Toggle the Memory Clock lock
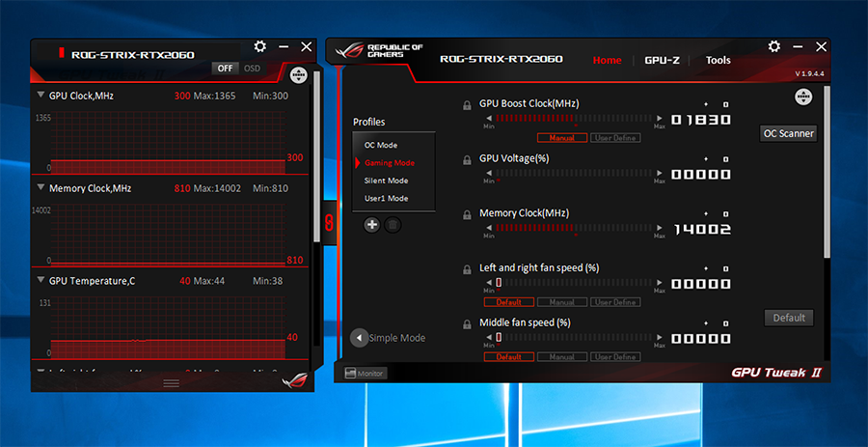Image resolution: width=868 pixels, height=447 pixels. pyautogui.click(x=467, y=215)
